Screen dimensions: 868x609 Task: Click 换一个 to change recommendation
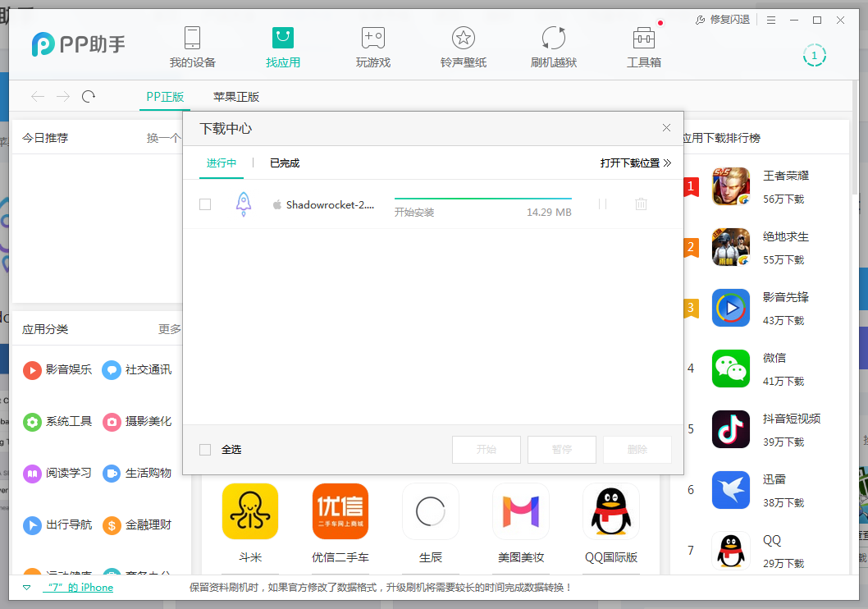163,138
